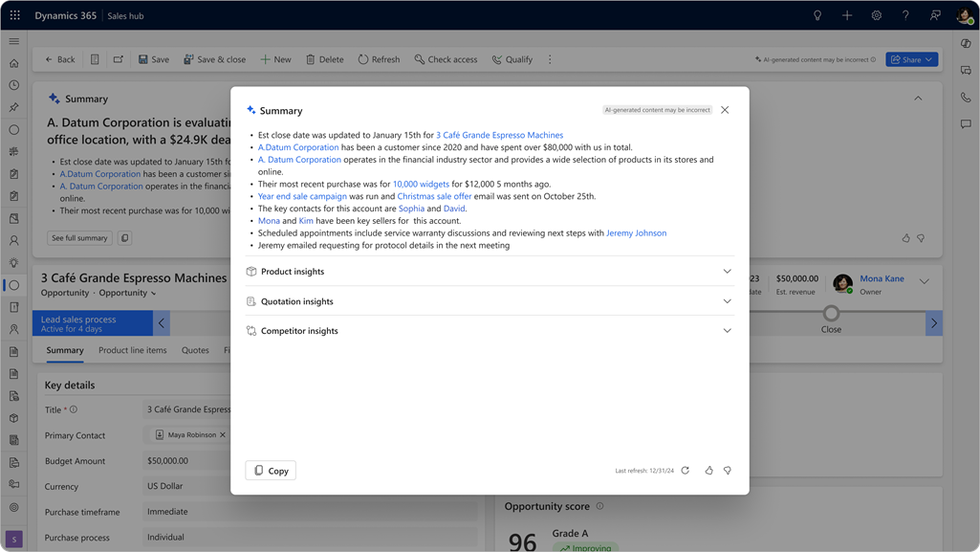Open the Dynamics 365 app launcher waffle
This screenshot has width=980, height=552.
coord(13,14)
